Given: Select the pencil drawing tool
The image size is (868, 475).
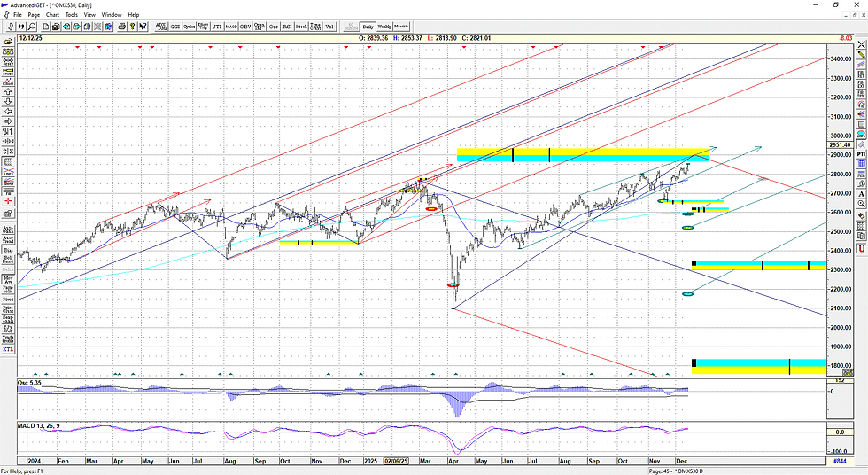Looking at the screenshot, I should pyautogui.click(x=861, y=54).
